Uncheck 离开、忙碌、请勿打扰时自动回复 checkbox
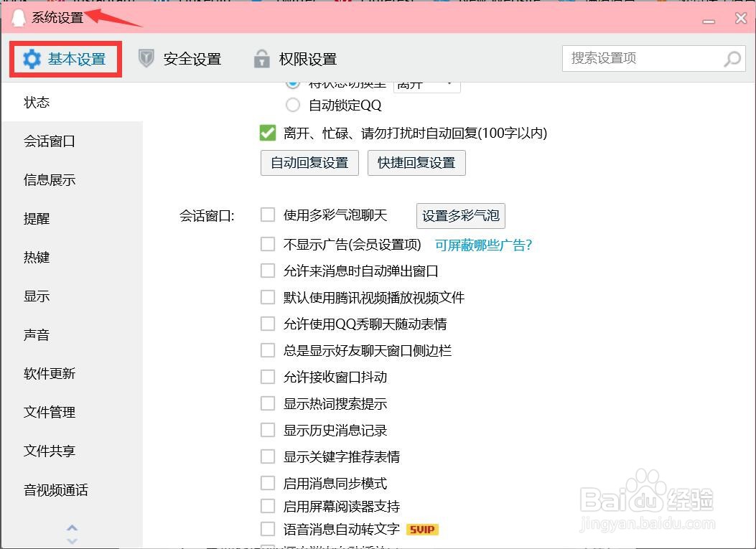756x549 pixels. [x=268, y=133]
